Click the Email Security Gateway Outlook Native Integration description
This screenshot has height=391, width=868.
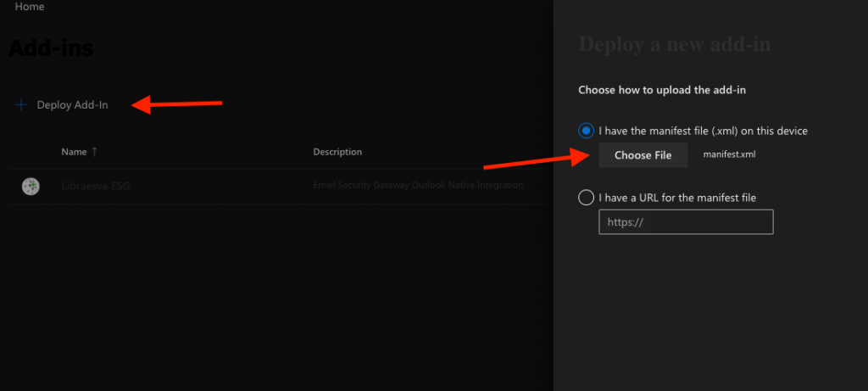pos(418,185)
